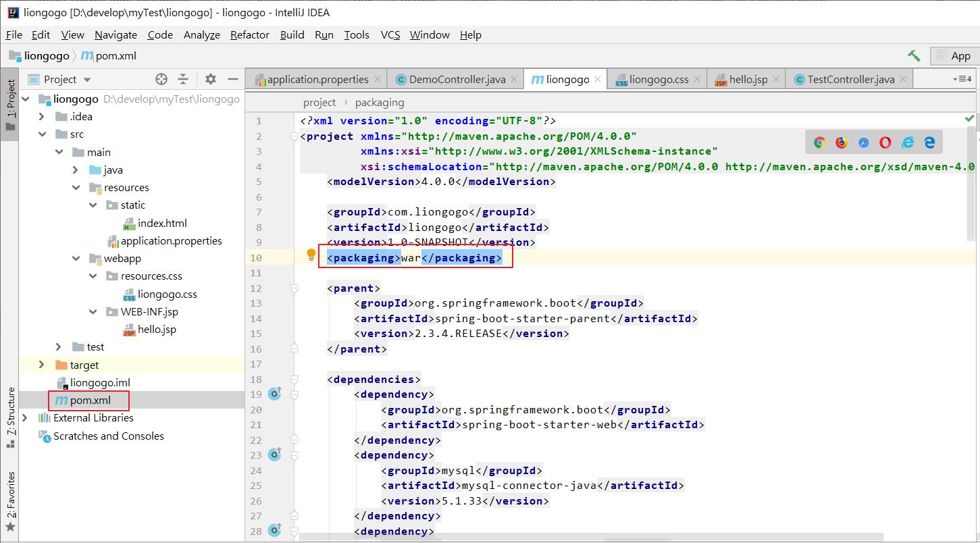Close the liongogo pom tab
Viewport: 980px width, 543px height.
point(598,79)
